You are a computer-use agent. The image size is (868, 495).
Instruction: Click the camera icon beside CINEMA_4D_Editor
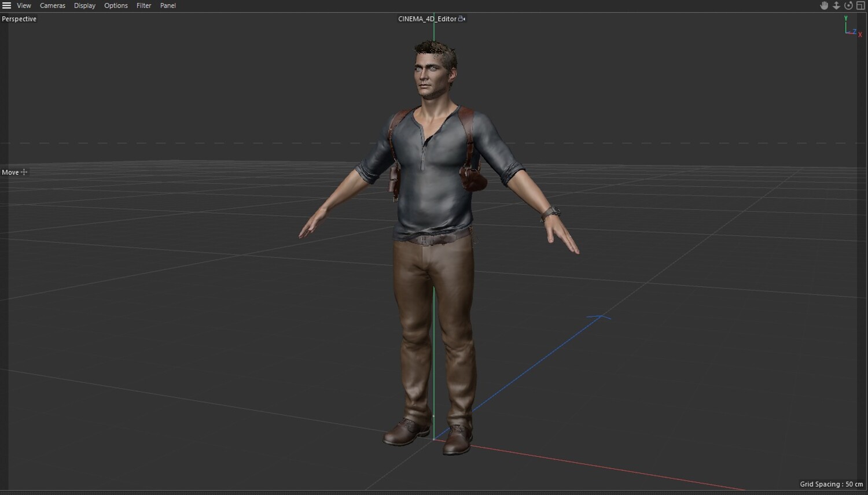[x=462, y=19]
